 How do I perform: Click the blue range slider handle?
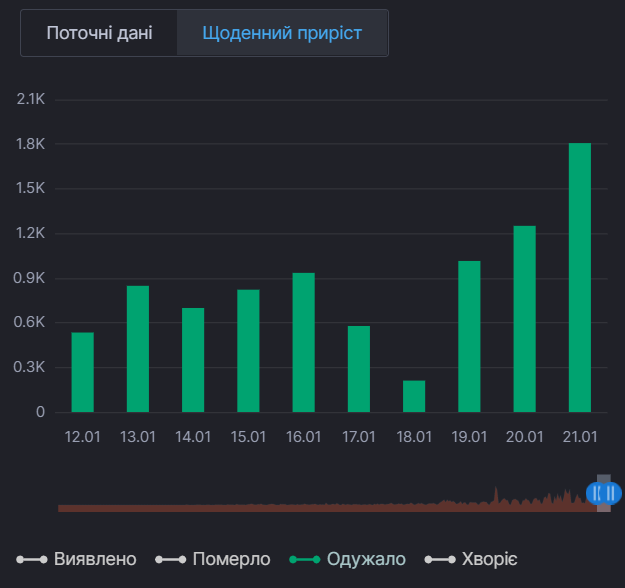(603, 493)
